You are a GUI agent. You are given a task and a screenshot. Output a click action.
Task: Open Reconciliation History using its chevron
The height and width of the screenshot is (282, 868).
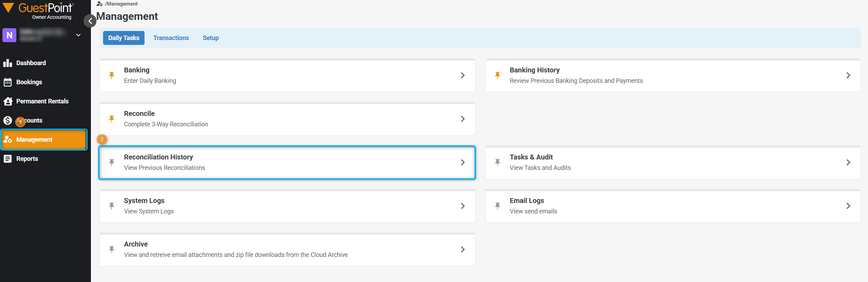pos(463,162)
